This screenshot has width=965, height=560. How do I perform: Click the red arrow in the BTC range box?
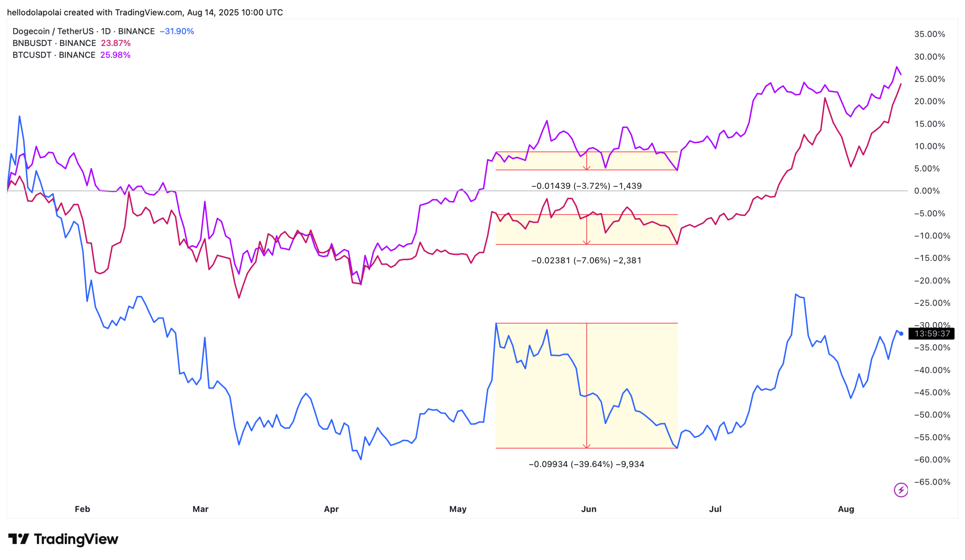point(586,167)
